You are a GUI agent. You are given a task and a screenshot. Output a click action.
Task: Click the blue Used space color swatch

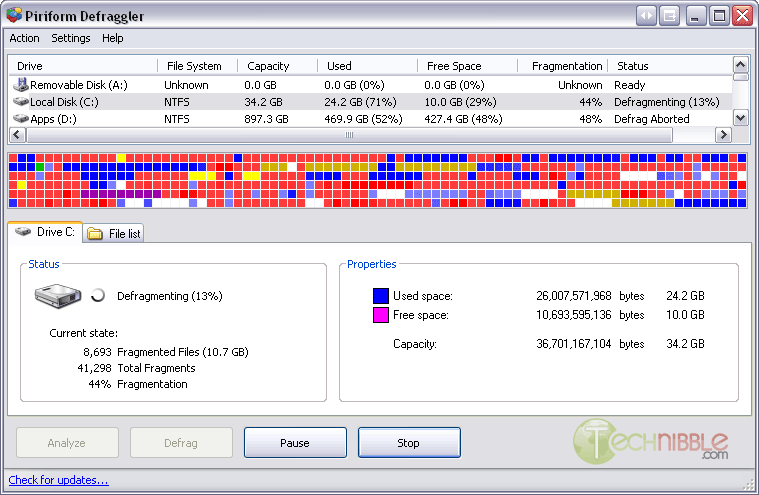tap(381, 296)
